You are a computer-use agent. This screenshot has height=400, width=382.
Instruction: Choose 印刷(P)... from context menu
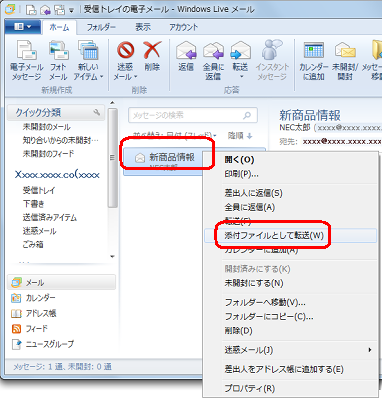click(241, 174)
